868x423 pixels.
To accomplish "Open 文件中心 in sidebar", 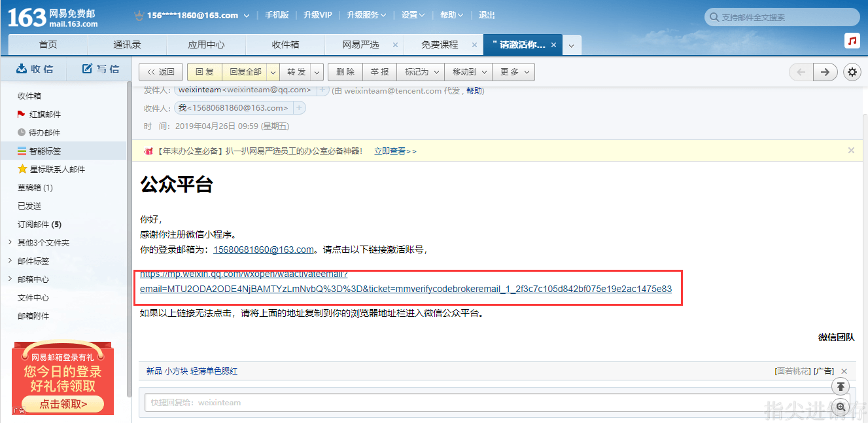I will tap(33, 297).
